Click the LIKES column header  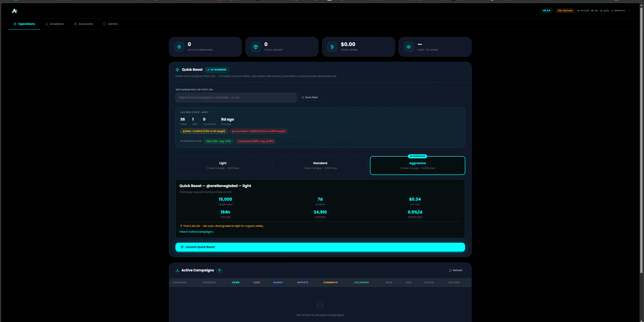(x=257, y=282)
